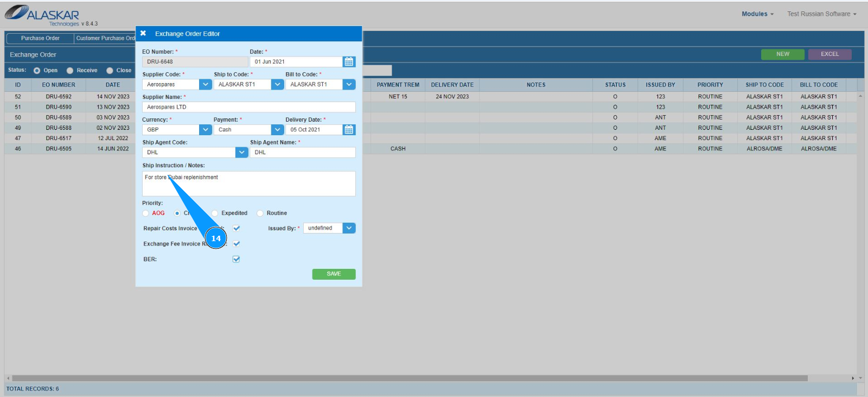Filter by Close status
Image resolution: width=868 pixels, height=397 pixels.
click(x=110, y=71)
